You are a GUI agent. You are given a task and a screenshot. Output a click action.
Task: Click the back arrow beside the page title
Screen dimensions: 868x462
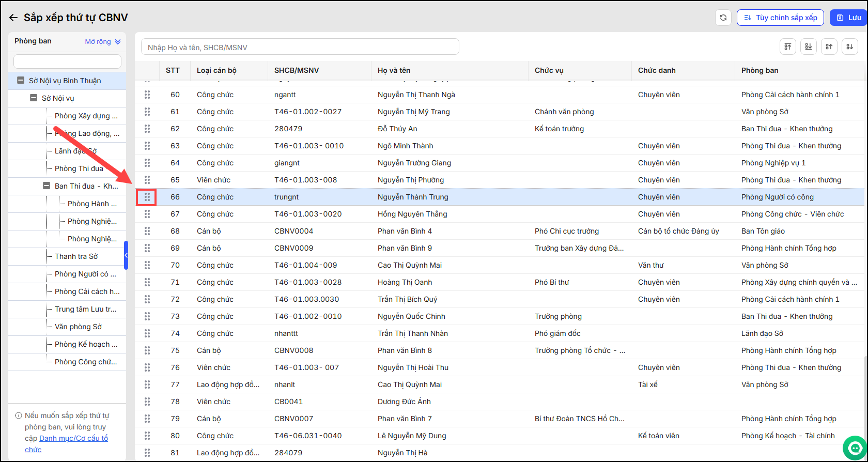(13, 18)
